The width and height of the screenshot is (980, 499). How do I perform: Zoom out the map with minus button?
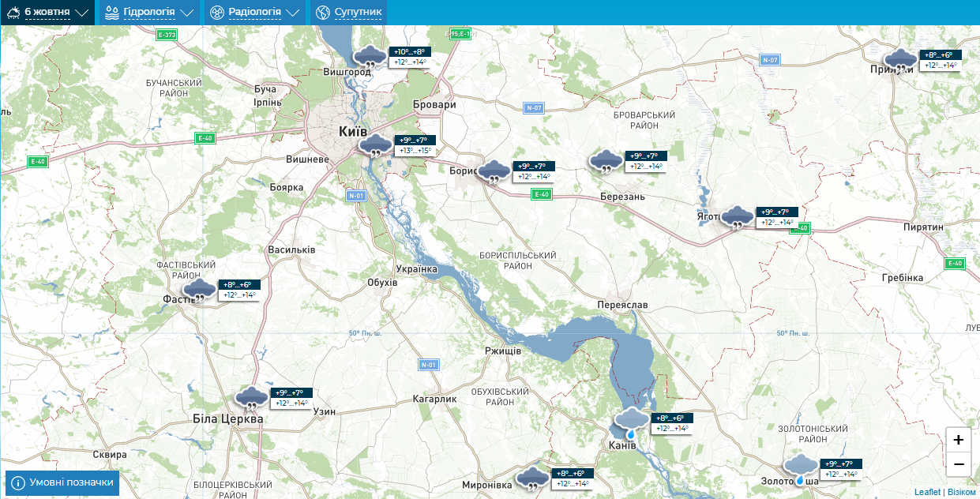point(958,463)
